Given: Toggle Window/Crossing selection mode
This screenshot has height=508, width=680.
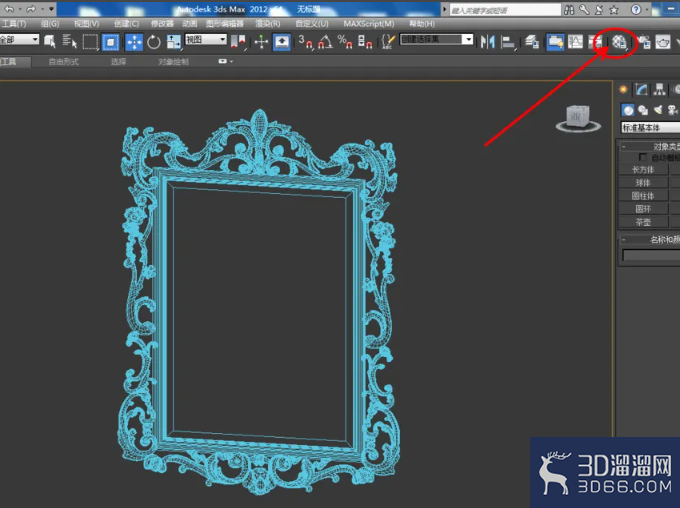Looking at the screenshot, I should click(110, 42).
